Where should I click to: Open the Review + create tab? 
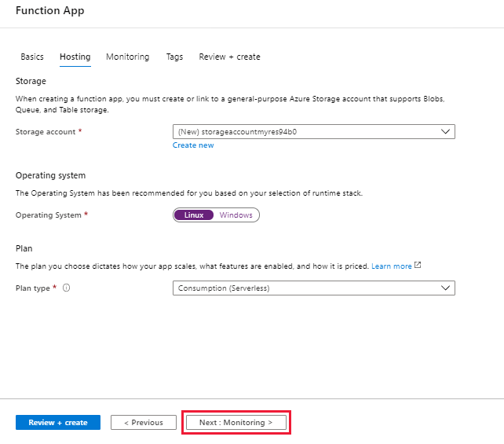[229, 57]
